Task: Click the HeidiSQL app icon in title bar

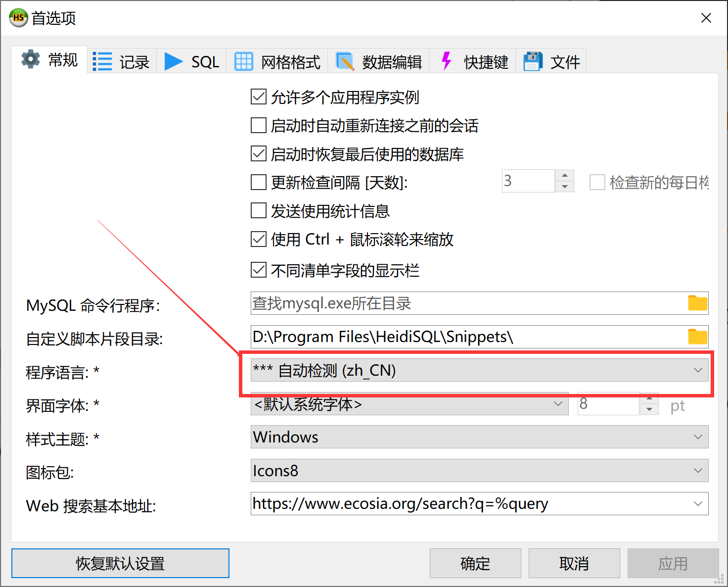Action: click(x=18, y=18)
